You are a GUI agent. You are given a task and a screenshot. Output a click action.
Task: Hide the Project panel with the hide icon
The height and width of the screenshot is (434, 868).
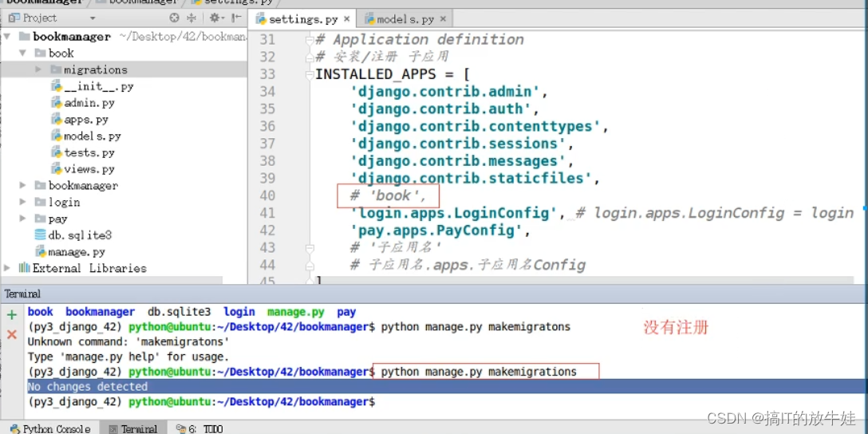(236, 18)
